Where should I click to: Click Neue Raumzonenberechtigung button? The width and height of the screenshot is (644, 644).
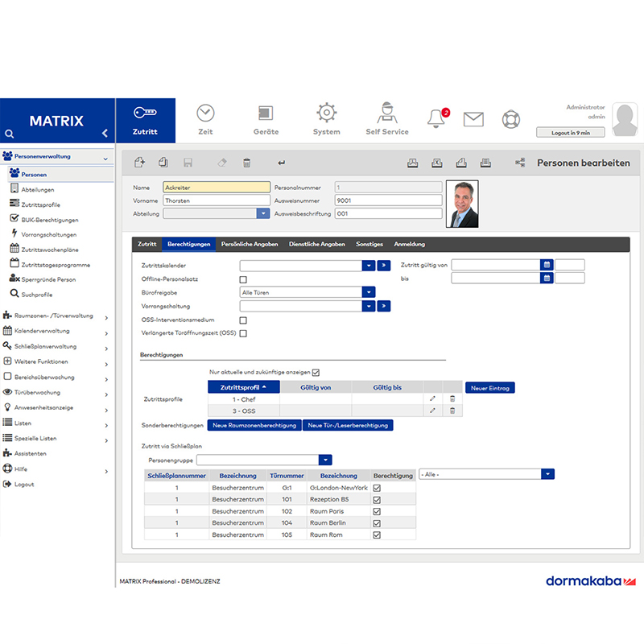pyautogui.click(x=254, y=425)
